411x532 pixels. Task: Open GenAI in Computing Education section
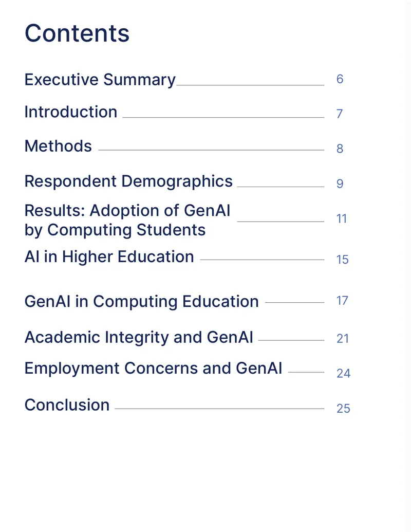coord(142,302)
